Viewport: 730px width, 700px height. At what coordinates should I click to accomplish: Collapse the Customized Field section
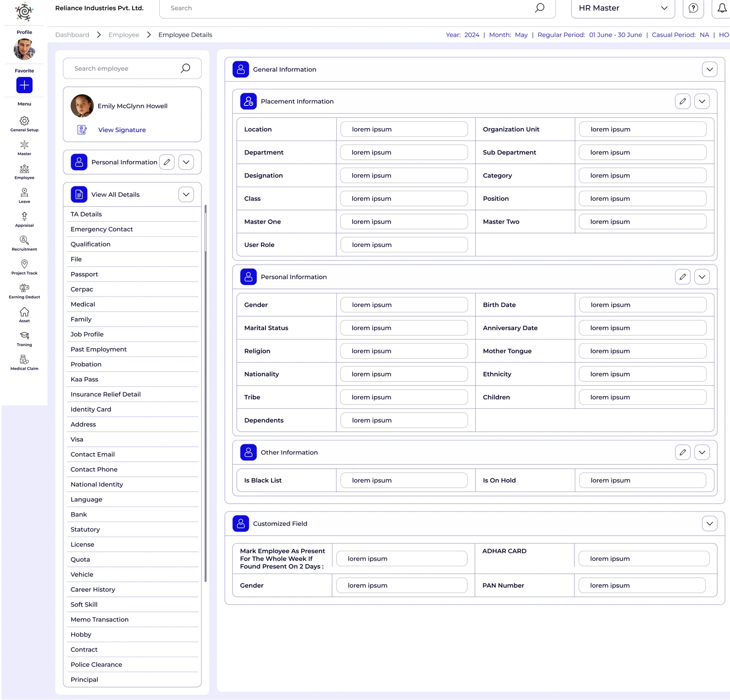[x=709, y=523]
